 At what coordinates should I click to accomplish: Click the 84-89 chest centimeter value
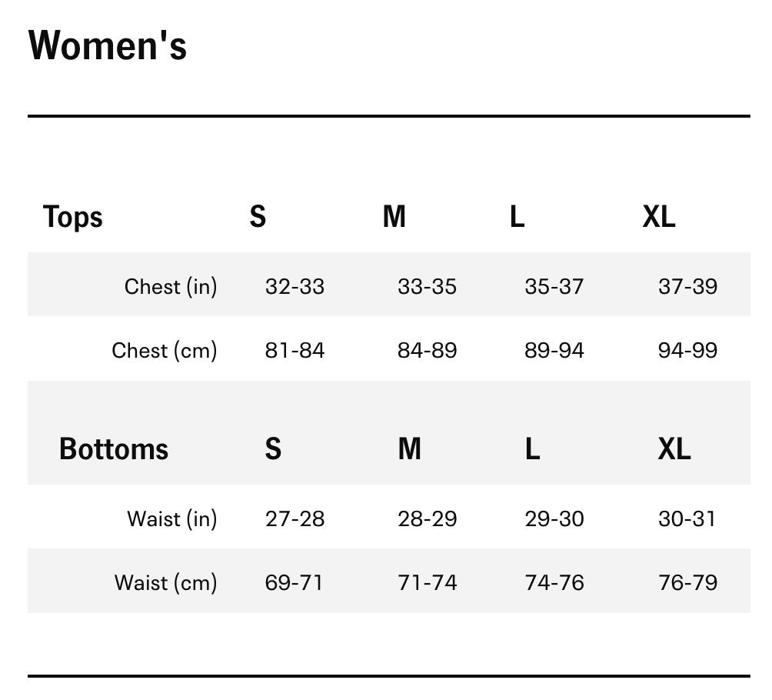(427, 350)
